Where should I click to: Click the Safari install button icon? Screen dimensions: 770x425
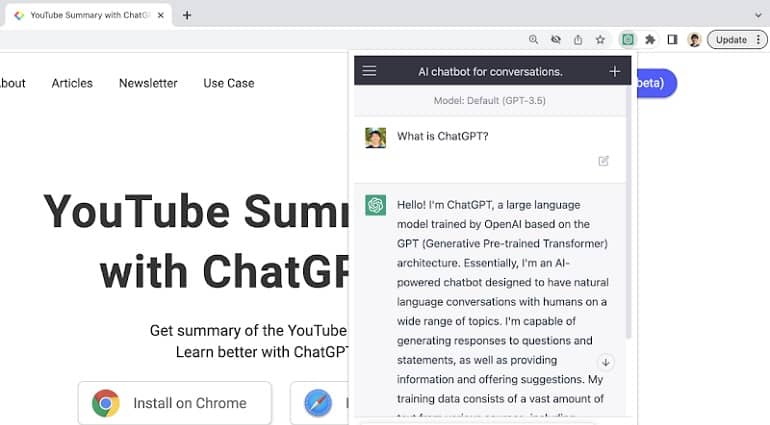pos(318,403)
